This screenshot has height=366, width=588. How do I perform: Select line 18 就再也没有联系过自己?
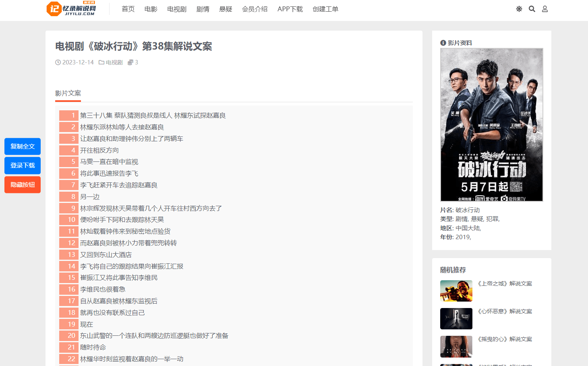pyautogui.click(x=112, y=313)
